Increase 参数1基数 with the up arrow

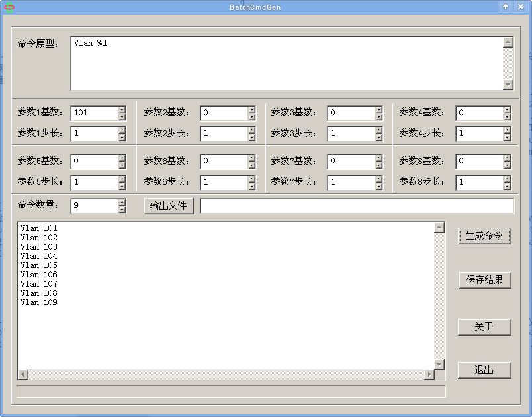point(122,109)
